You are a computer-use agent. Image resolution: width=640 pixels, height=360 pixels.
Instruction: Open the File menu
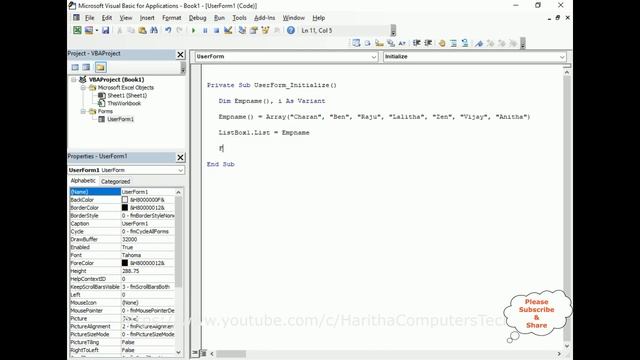(89, 18)
